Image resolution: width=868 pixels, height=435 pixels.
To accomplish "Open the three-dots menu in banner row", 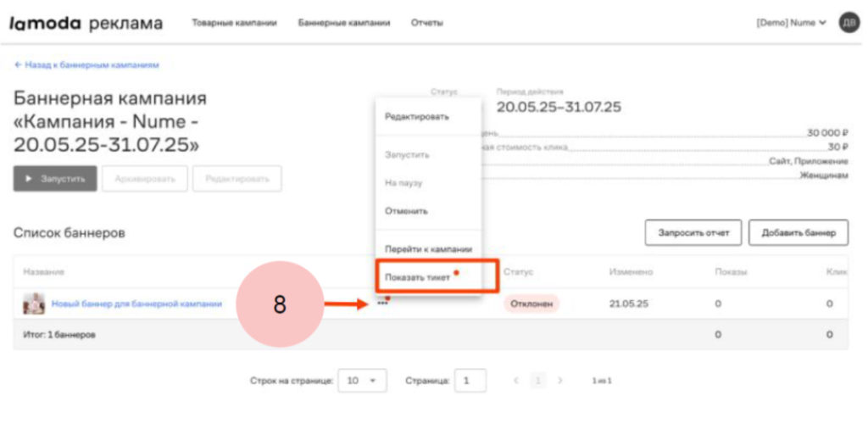I will (382, 304).
